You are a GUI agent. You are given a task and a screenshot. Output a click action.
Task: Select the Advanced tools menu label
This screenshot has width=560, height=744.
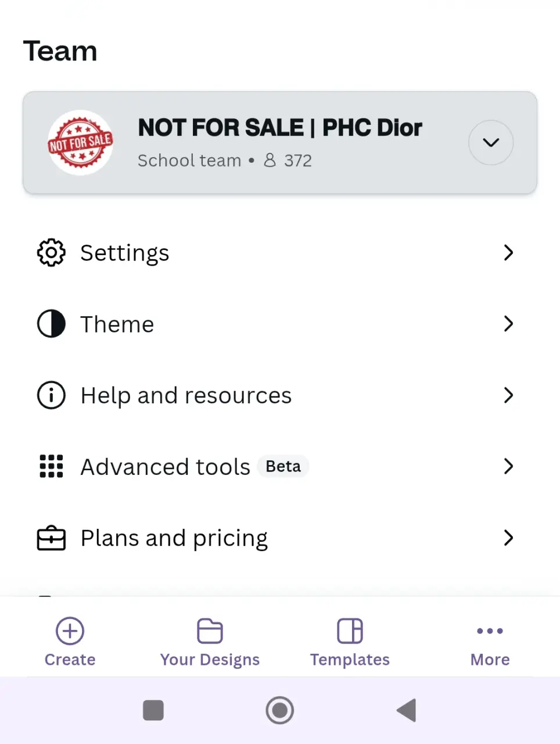pyautogui.click(x=166, y=467)
